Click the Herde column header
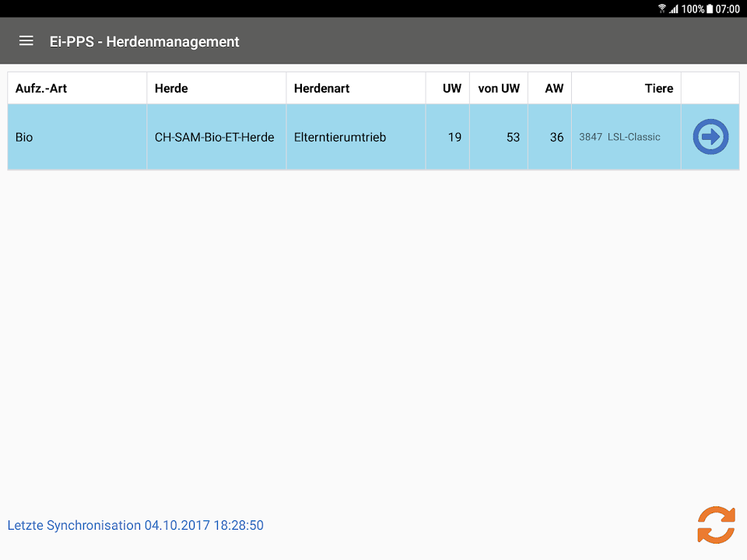 pos(171,89)
